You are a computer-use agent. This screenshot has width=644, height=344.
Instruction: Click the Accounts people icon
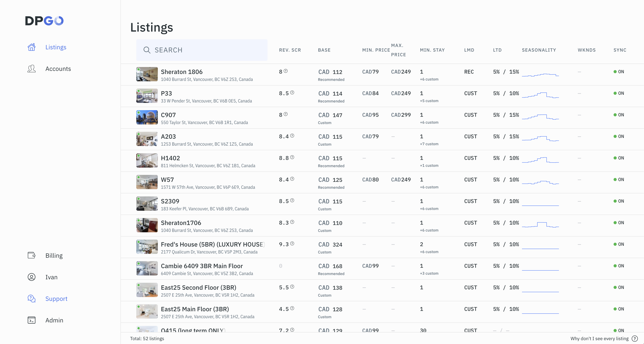tap(32, 69)
